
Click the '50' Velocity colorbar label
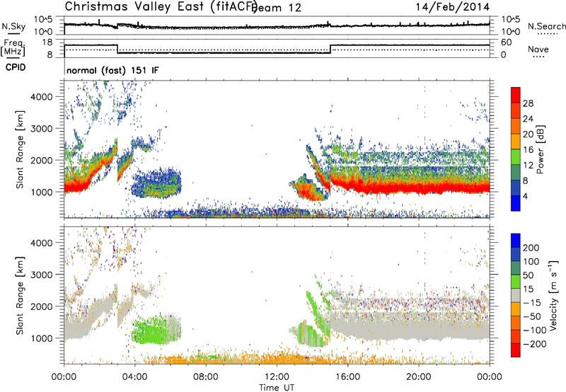[x=528, y=275]
